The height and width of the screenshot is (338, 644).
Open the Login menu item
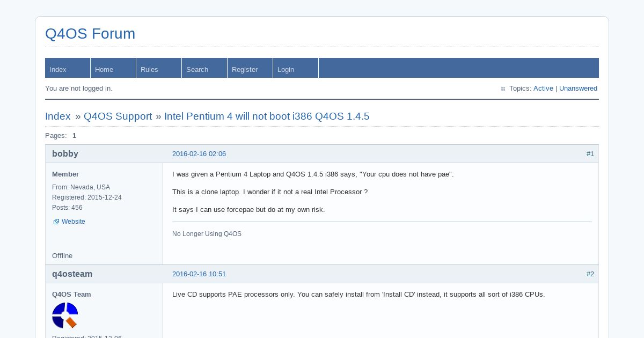(x=296, y=68)
